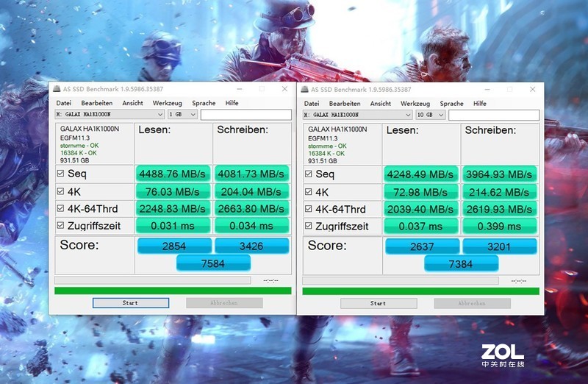Open Hilfe menu in left window
This screenshot has height=384, width=588.
coord(232,103)
